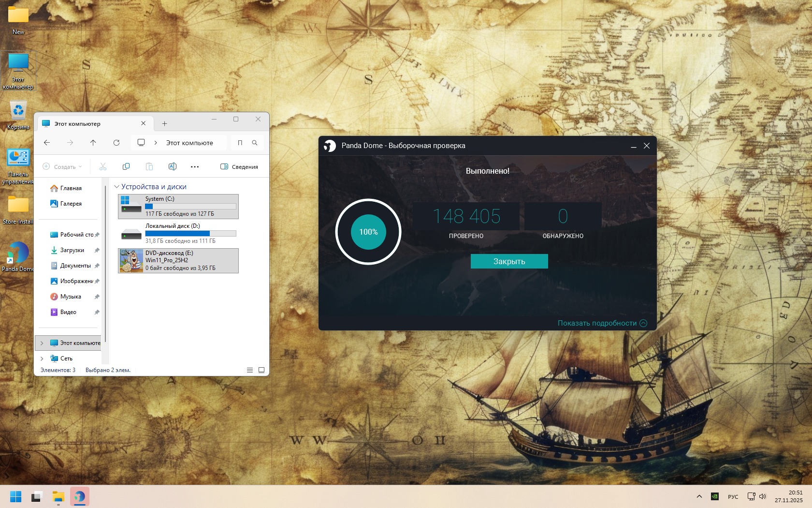Open Галерея in the navigation pane
The image size is (812, 508).
point(66,204)
